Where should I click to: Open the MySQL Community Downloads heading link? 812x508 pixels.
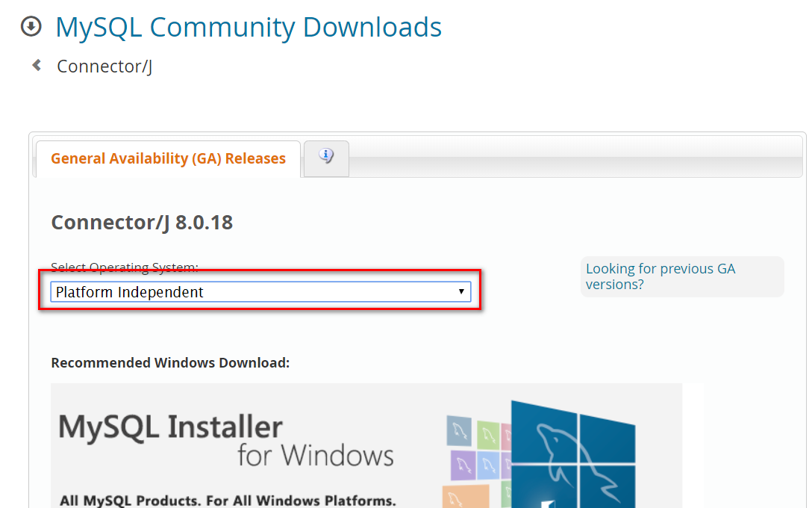point(249,28)
